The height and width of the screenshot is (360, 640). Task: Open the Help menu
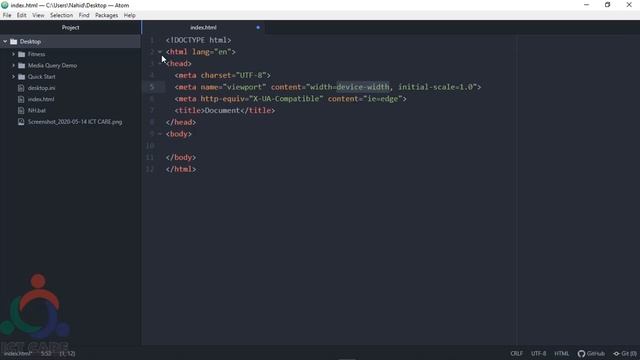[x=130, y=15]
